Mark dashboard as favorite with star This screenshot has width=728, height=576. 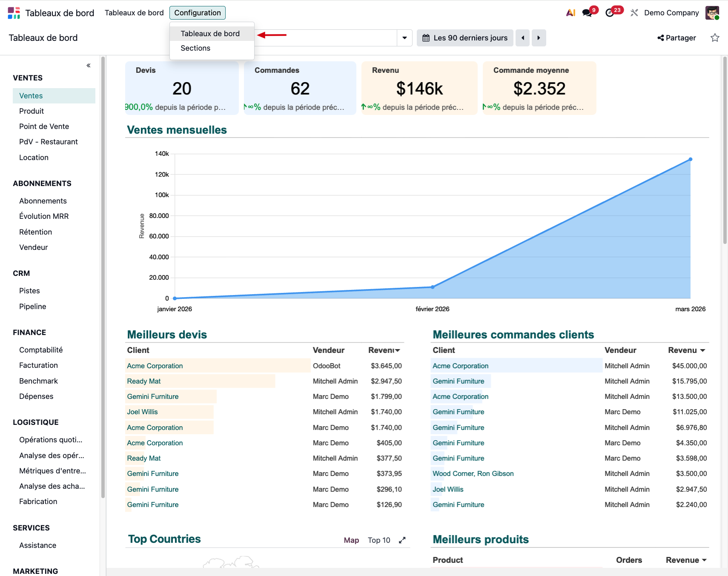pyautogui.click(x=715, y=38)
